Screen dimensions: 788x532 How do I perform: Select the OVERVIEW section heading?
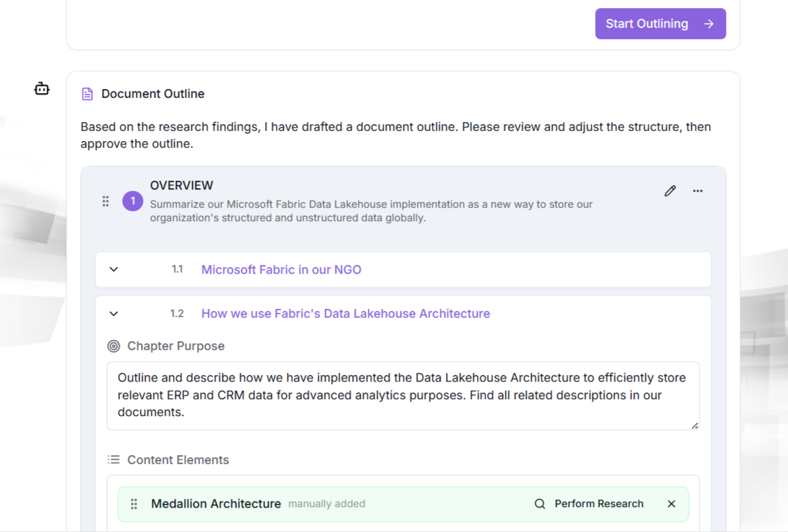click(181, 185)
